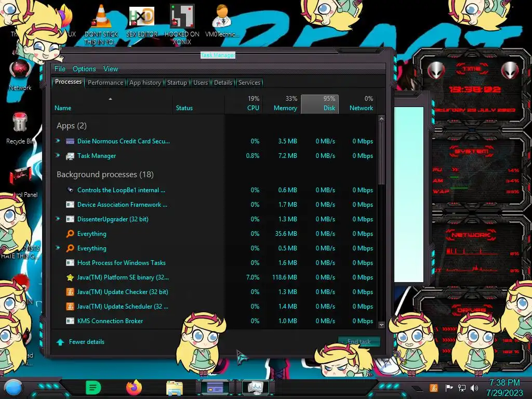Open HOOKED ON XONIX desktop icon
The height and width of the screenshot is (399, 532).
pos(182,25)
